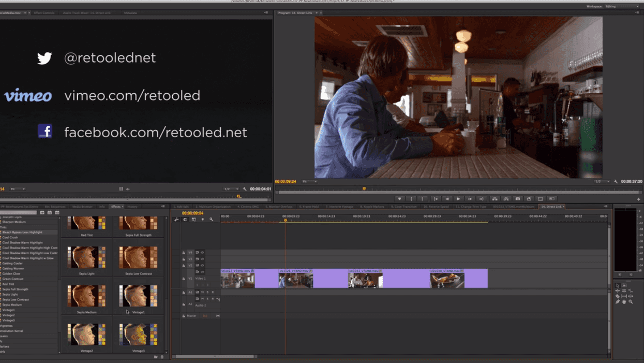Go to Out point in Program monitor
Screen dimensions: 644x363
481,199
